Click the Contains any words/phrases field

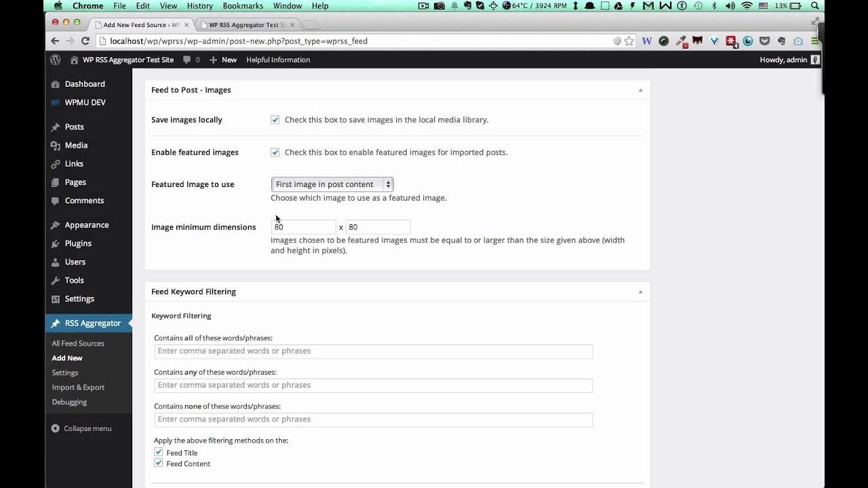374,385
